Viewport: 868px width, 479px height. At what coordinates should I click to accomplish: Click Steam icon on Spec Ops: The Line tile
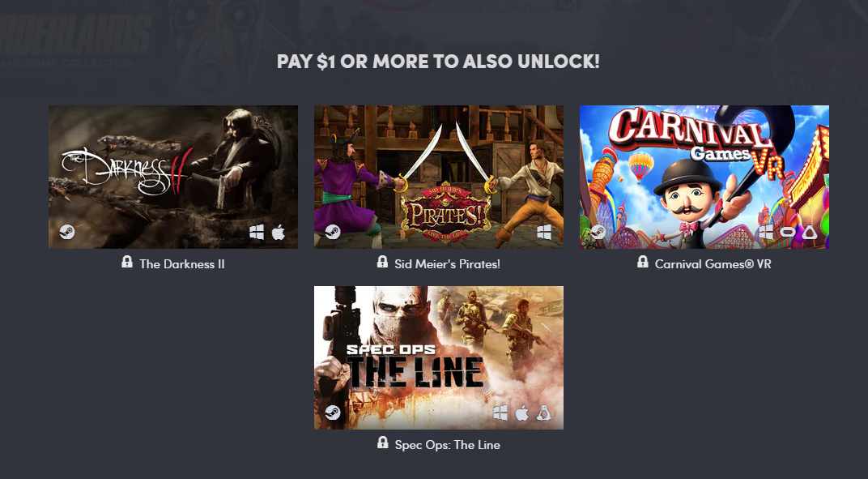tap(333, 413)
